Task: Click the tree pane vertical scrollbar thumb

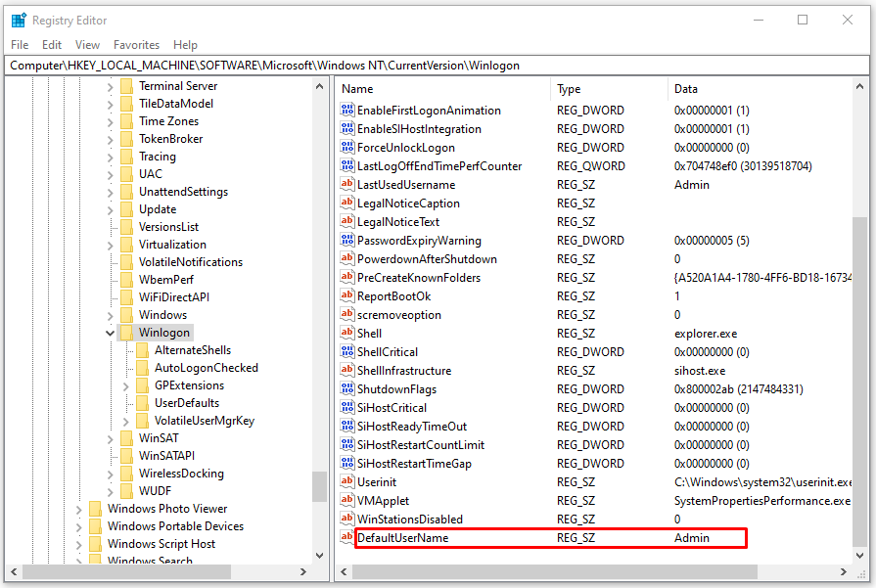Action: click(319, 487)
